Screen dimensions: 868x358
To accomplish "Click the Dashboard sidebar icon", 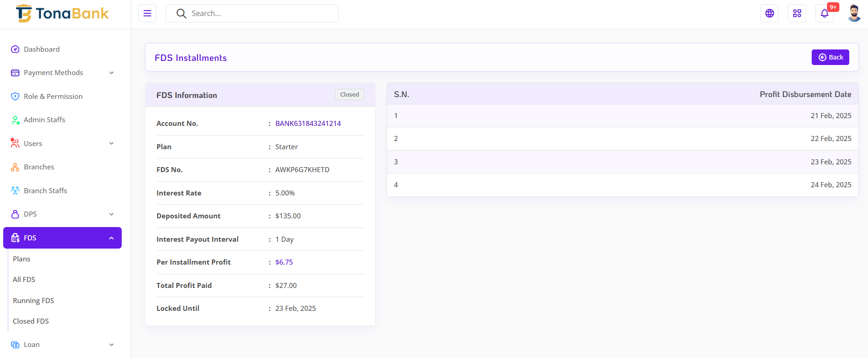I will (x=15, y=49).
